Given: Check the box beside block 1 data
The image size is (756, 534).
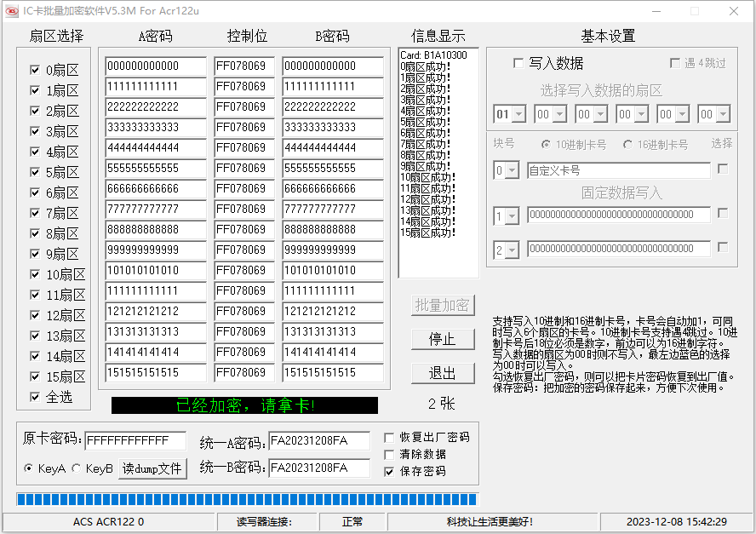Looking at the screenshot, I should (723, 213).
